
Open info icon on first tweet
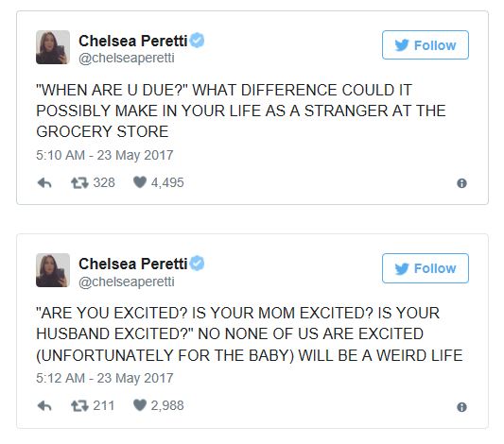click(x=461, y=183)
